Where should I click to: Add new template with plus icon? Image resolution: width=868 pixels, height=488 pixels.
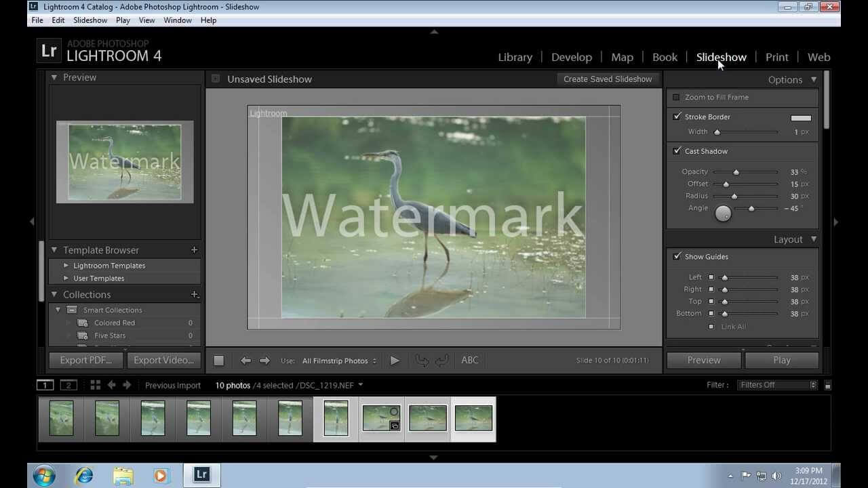click(x=194, y=250)
